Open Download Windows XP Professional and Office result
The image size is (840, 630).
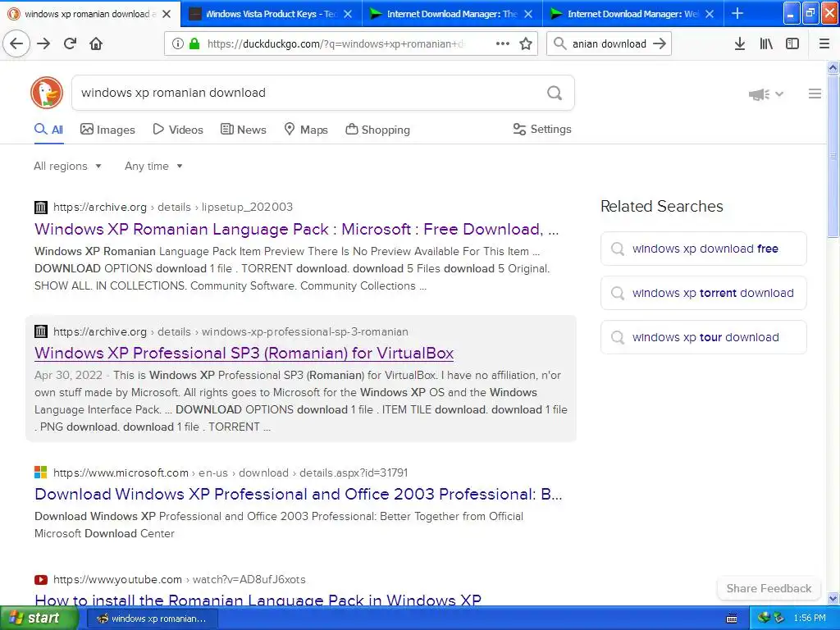pyautogui.click(x=299, y=494)
